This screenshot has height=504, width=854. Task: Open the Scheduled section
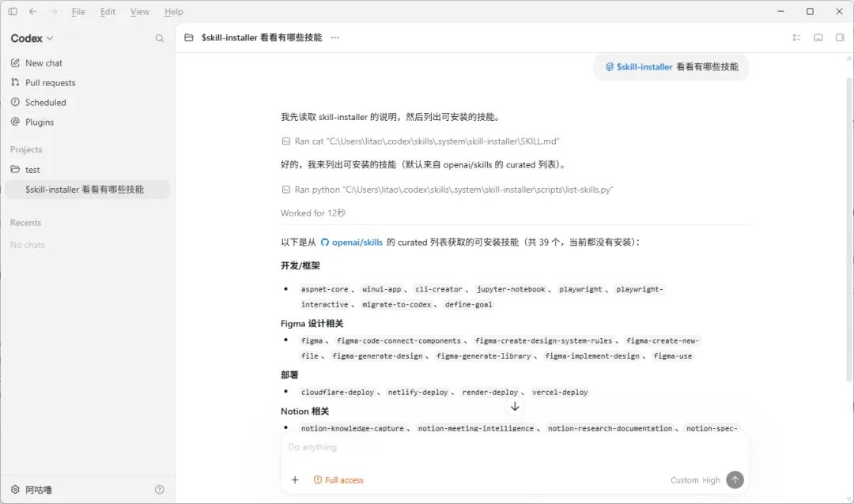click(x=45, y=103)
